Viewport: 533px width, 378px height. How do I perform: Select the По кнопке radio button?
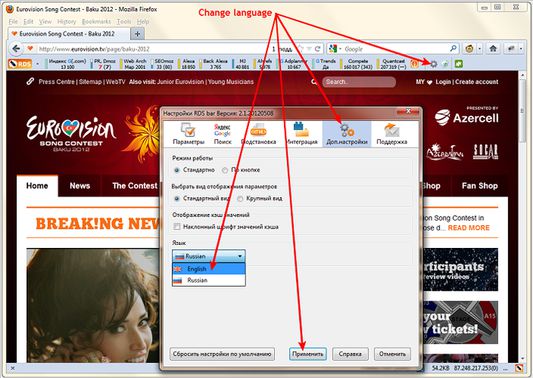coord(225,170)
